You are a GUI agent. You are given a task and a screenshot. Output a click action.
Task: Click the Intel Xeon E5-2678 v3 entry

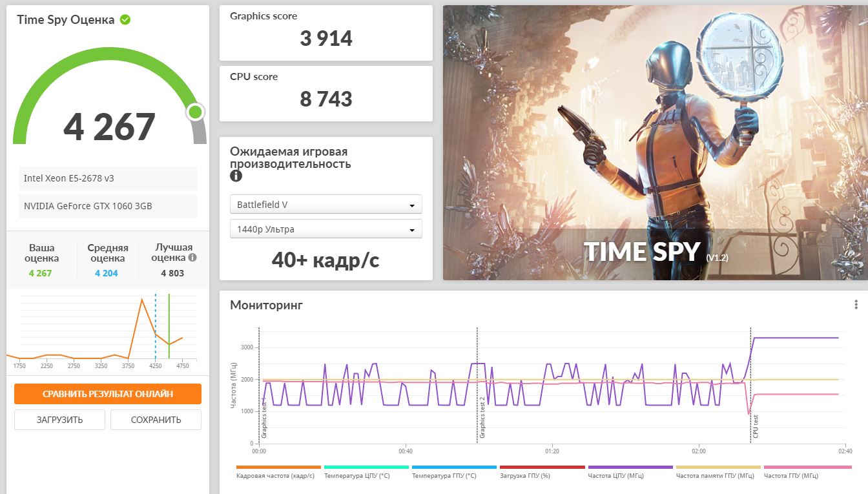coord(108,178)
